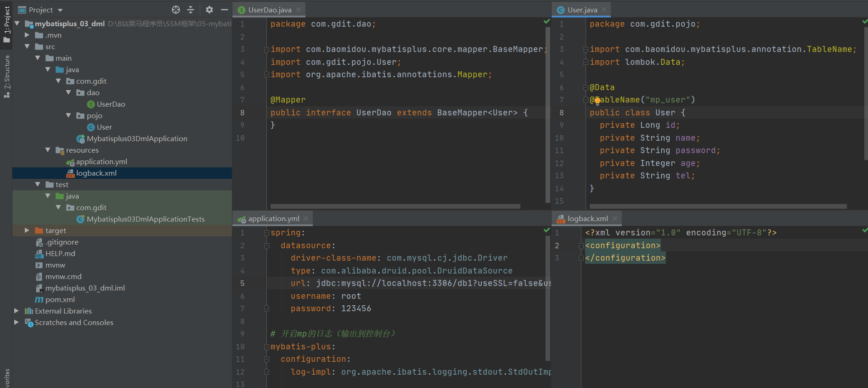Click the lightbulb intention icon near @TableName

click(597, 101)
